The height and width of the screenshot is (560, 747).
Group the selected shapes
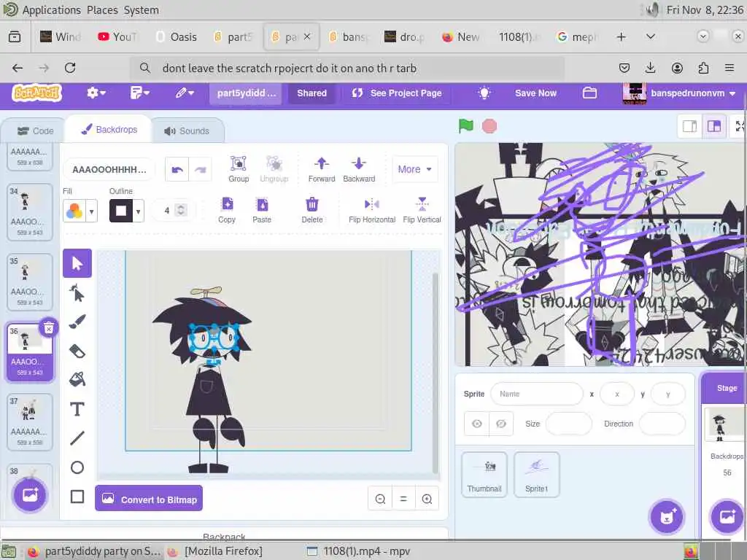(x=239, y=169)
